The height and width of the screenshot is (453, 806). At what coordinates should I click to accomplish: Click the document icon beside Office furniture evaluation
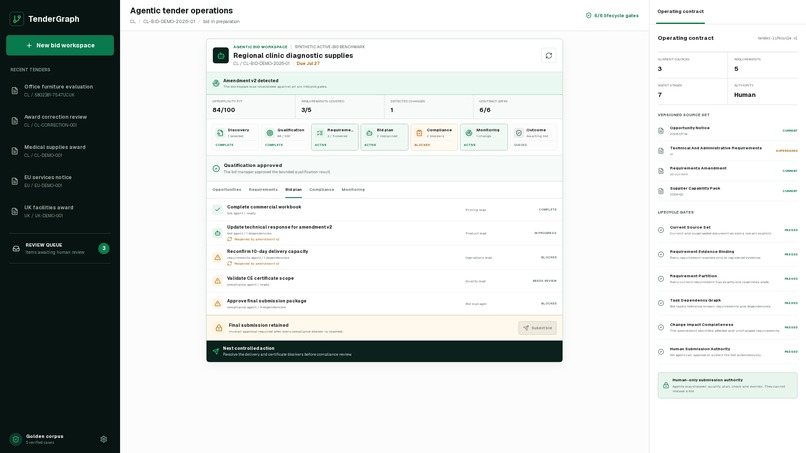coord(14,91)
